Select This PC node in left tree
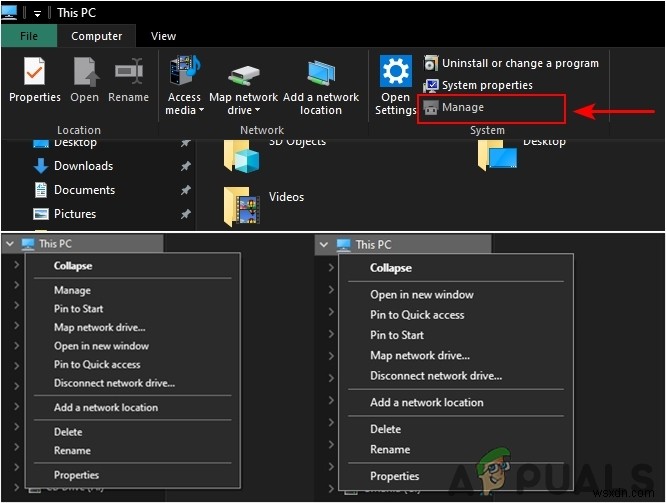This screenshot has width=666, height=503. click(83, 244)
